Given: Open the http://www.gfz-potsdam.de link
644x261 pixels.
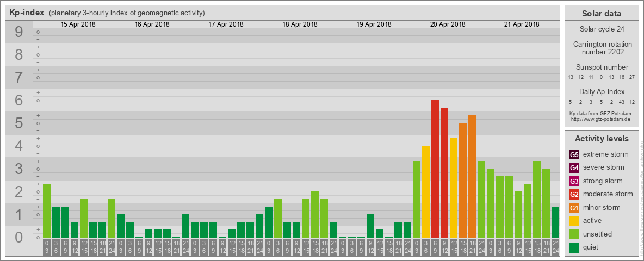Looking at the screenshot, I should (x=601, y=119).
